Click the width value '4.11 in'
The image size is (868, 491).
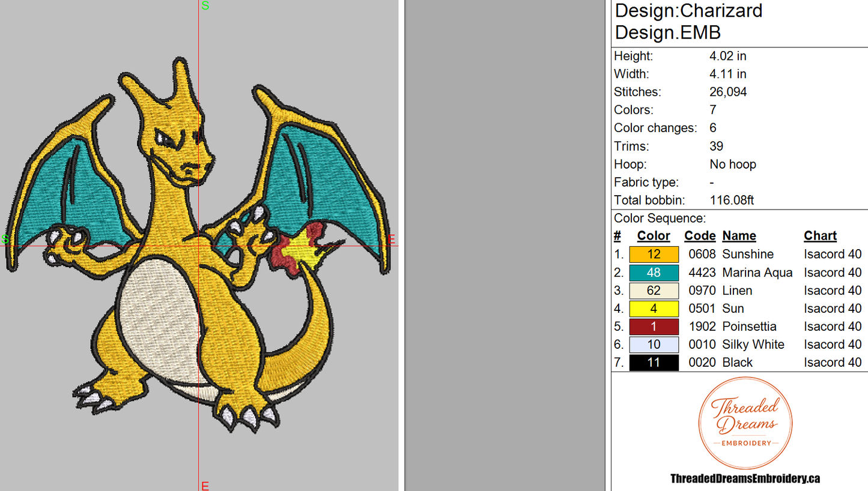coord(728,74)
